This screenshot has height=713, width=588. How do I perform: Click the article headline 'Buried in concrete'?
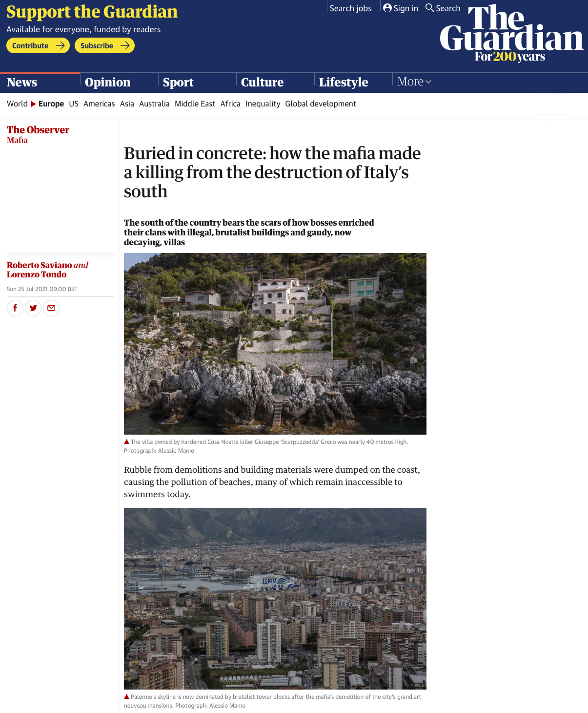pyautogui.click(x=272, y=172)
